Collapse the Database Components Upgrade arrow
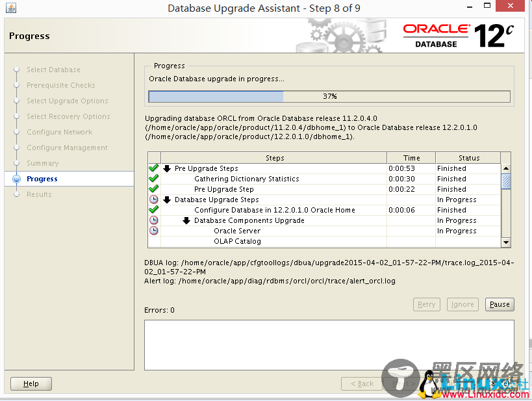The image size is (532, 401). [186, 221]
